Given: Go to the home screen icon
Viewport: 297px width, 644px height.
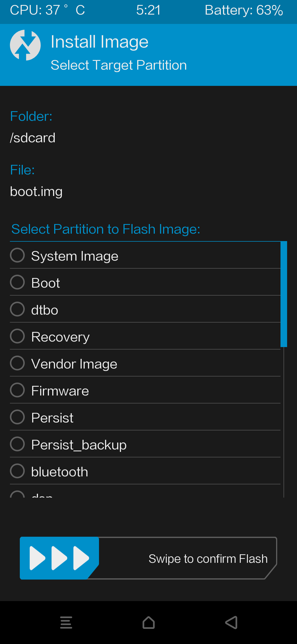Looking at the screenshot, I should 148,623.
